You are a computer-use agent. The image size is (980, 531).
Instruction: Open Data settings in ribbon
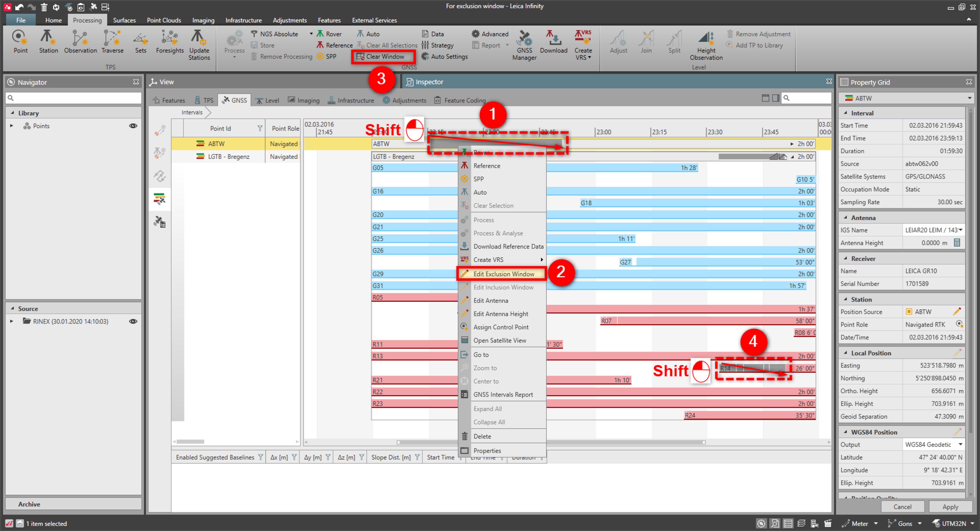click(x=433, y=34)
